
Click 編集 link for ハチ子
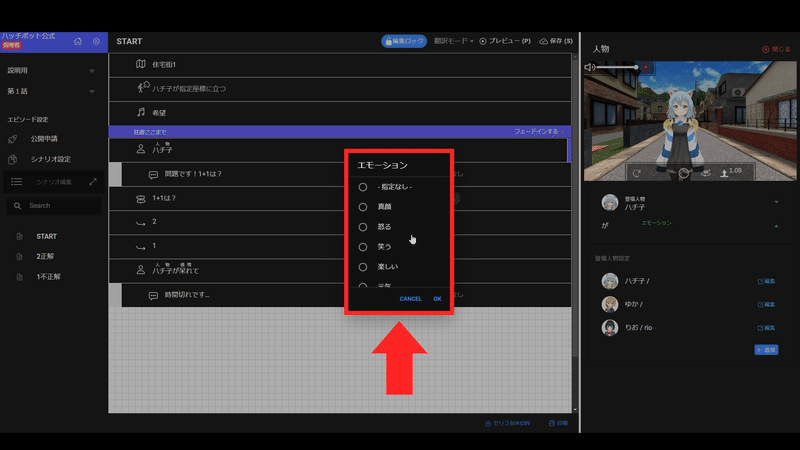tap(766, 281)
